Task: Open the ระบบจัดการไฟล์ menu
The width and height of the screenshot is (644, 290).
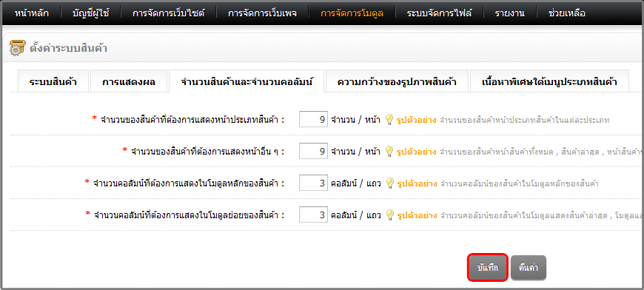Action: pyautogui.click(x=439, y=13)
